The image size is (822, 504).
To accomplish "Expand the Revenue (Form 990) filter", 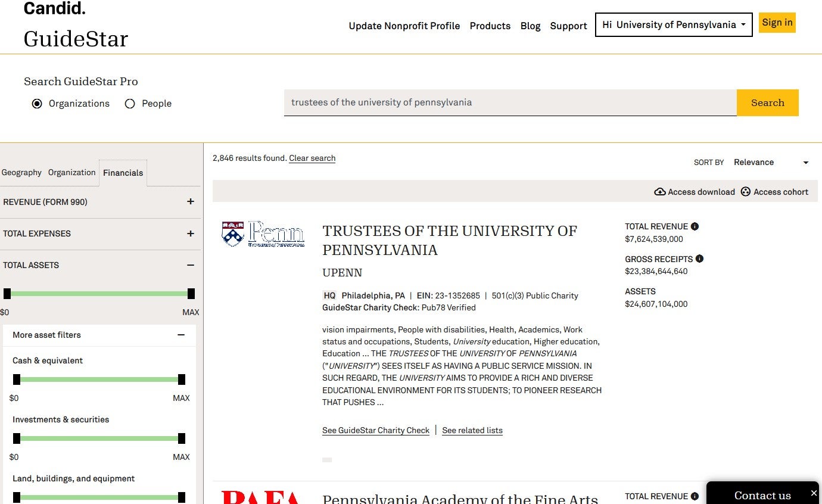I will point(191,201).
